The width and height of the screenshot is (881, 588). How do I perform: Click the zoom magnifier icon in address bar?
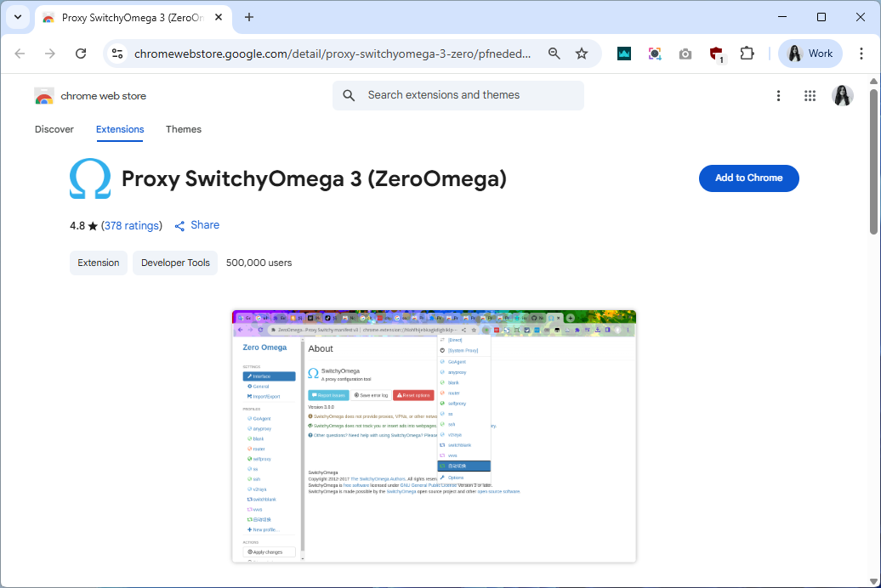554,54
